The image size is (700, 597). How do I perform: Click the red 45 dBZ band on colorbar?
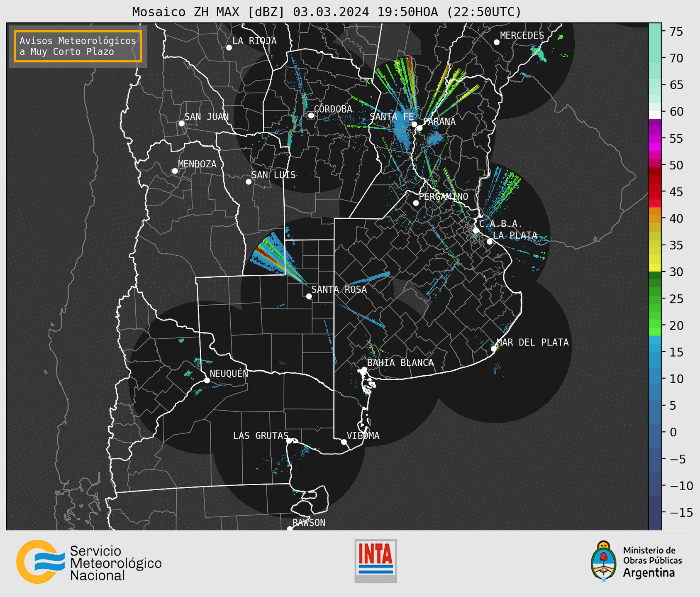(x=655, y=192)
